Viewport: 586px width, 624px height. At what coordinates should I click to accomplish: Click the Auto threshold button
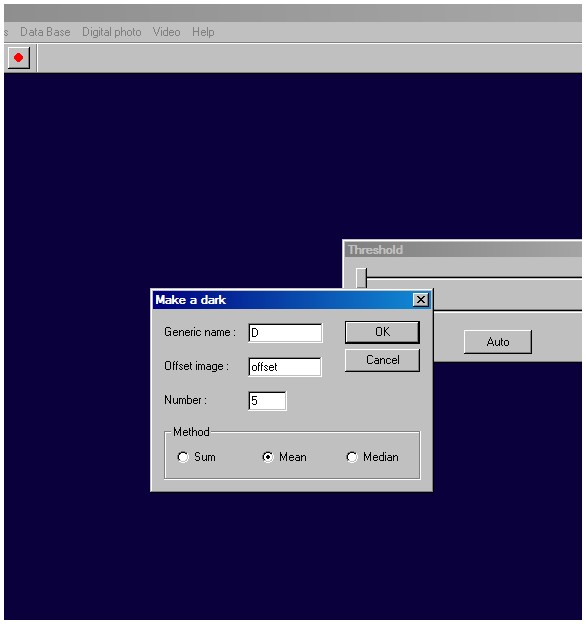(x=498, y=342)
